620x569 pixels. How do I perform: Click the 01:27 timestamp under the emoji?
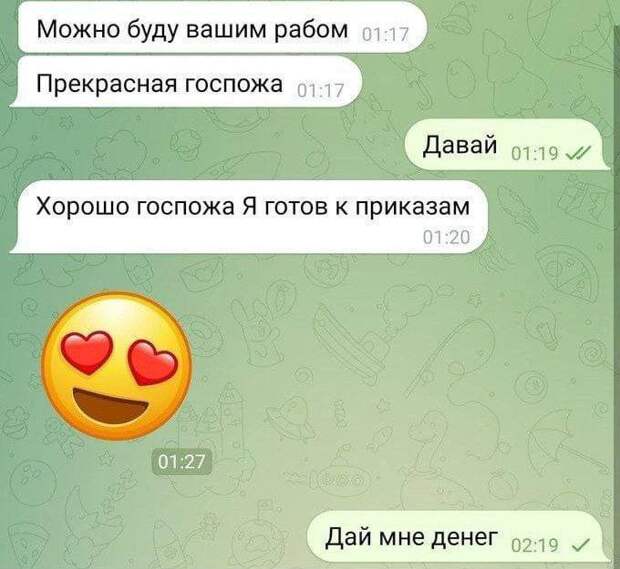pos(182,461)
